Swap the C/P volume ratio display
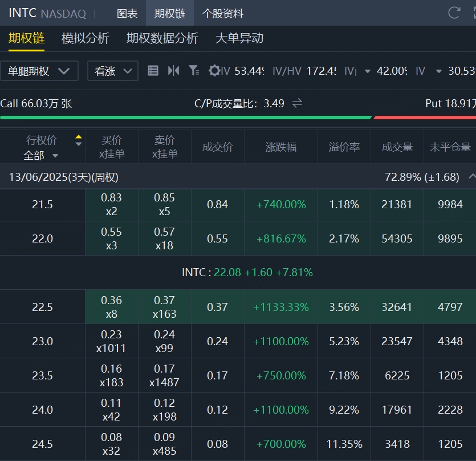476x461 pixels. [297, 103]
